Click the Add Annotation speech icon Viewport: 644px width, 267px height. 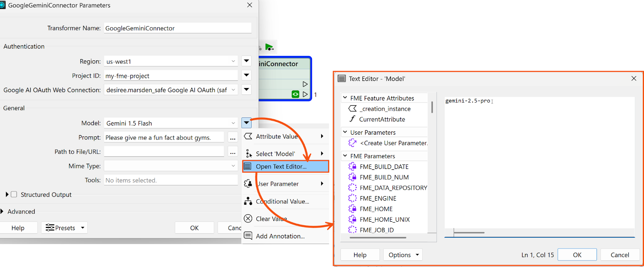248,236
